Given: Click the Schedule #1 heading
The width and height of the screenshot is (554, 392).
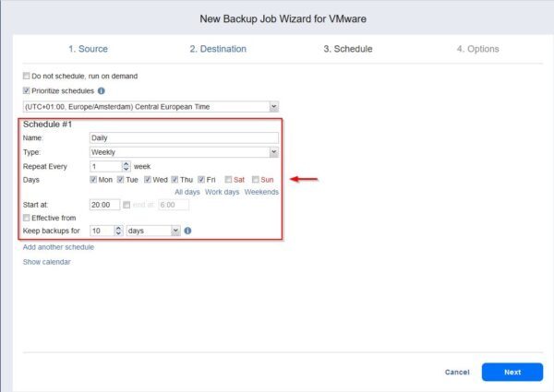Looking at the screenshot, I should (x=47, y=125).
